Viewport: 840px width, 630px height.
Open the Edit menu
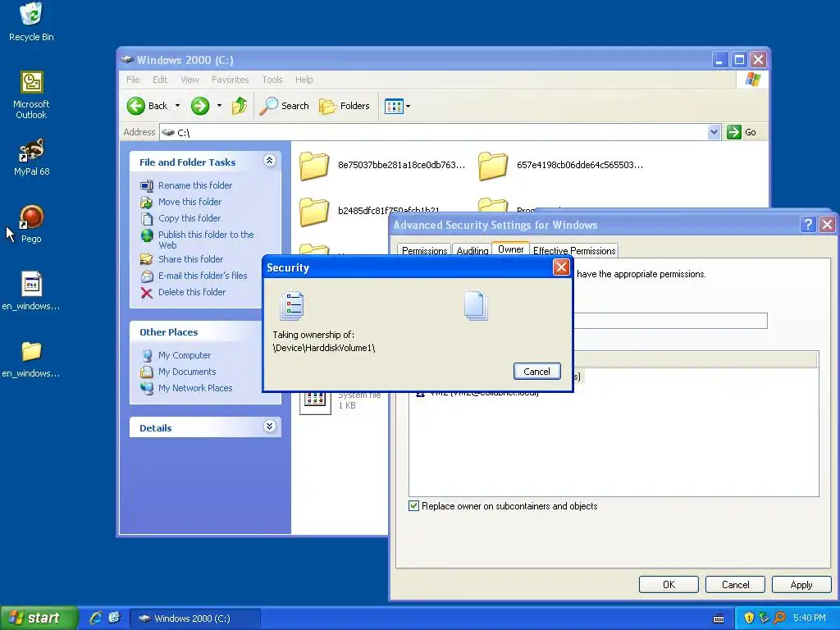click(x=160, y=80)
